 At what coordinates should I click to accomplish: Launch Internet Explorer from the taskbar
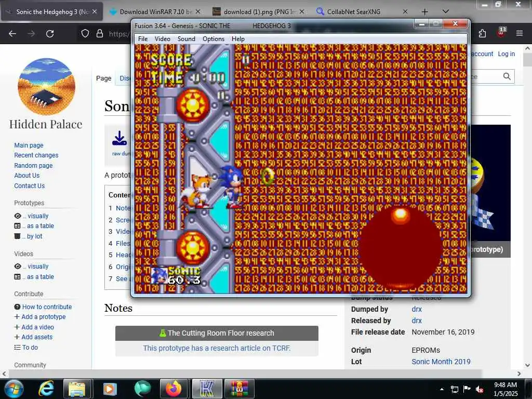pos(46,389)
